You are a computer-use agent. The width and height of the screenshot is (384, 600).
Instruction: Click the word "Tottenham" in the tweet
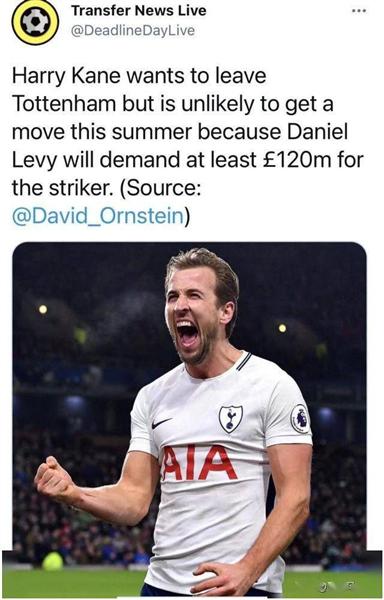point(64,103)
